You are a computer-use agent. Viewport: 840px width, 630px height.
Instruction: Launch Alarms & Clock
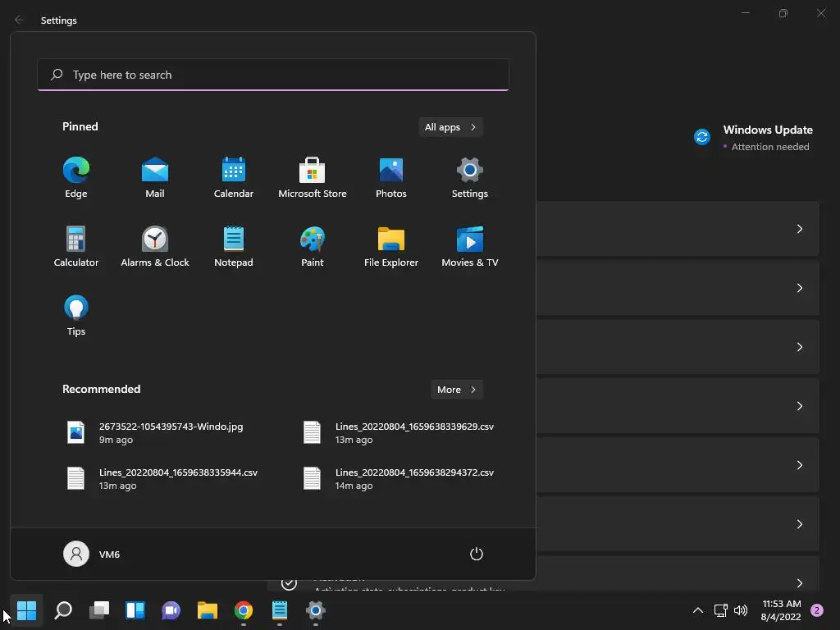point(155,246)
